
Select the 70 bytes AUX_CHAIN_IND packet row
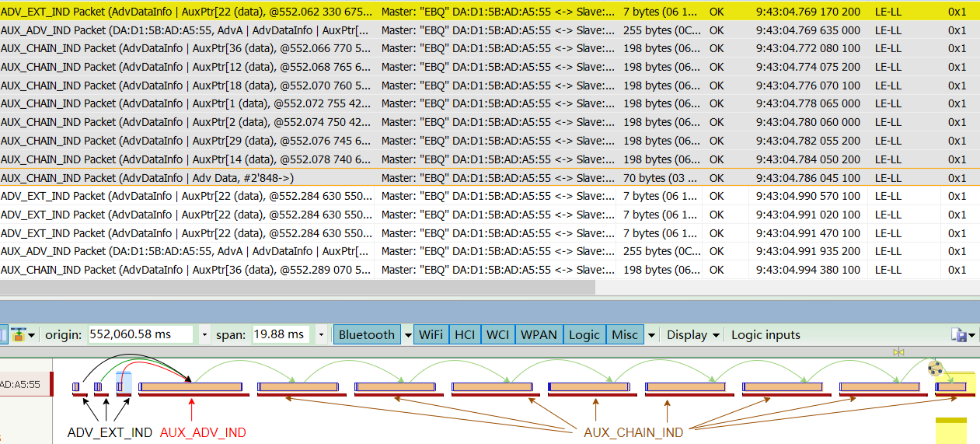(490, 178)
